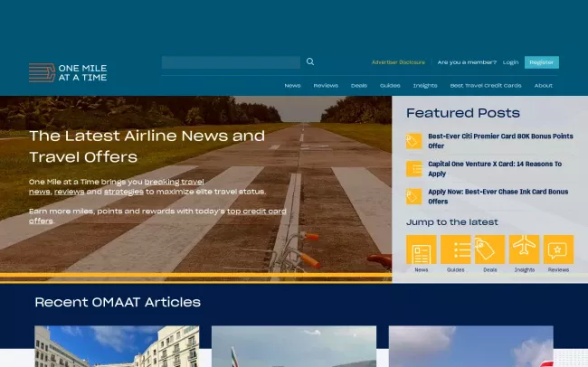Open the News menu item
Image resolution: width=588 pixels, height=367 pixels.
click(292, 86)
